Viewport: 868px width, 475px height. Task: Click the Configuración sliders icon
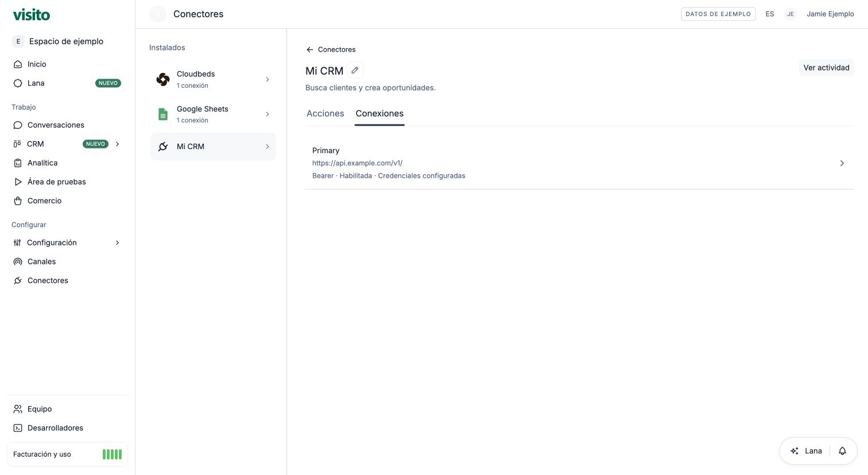click(17, 243)
